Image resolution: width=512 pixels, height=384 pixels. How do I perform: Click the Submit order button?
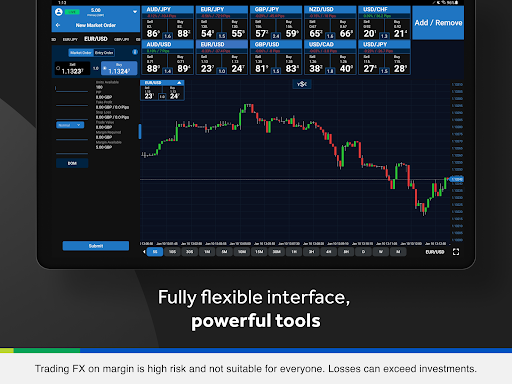[96, 246]
